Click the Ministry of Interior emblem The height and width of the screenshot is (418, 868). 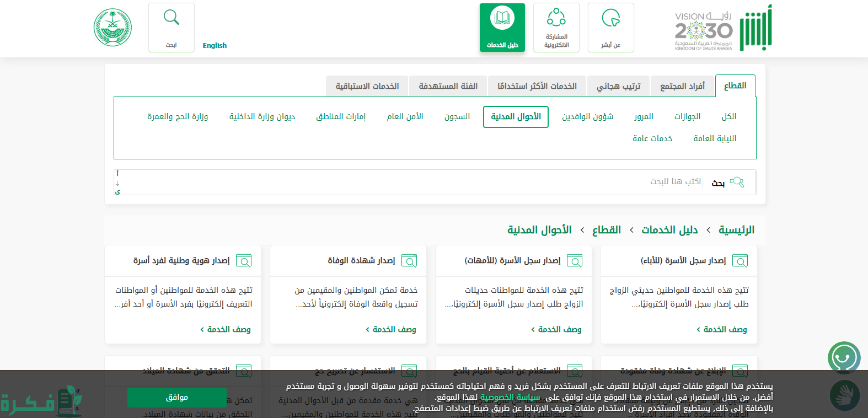click(112, 28)
